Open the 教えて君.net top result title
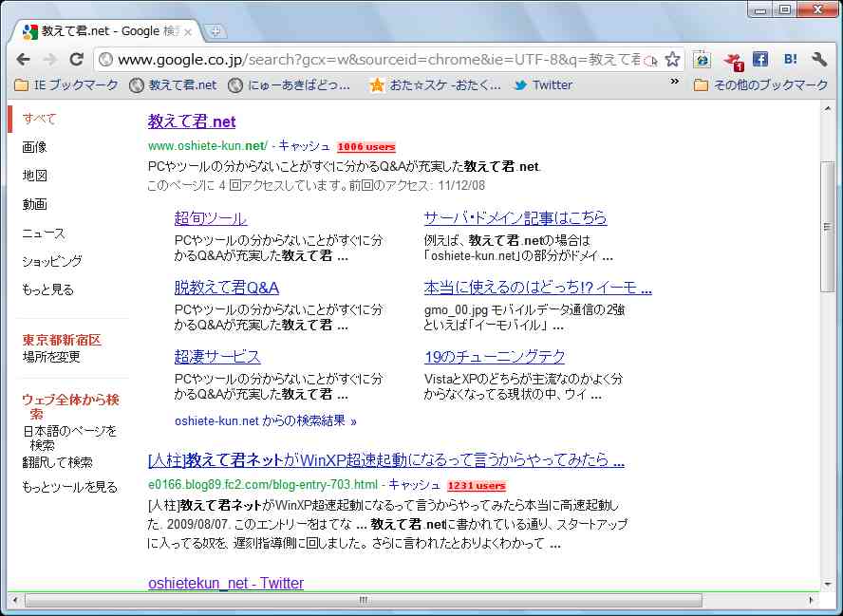This screenshot has width=843, height=616. point(192,121)
